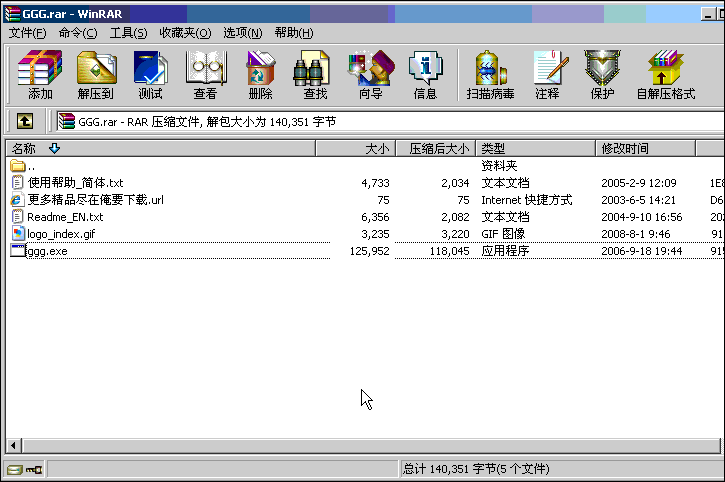Sort by 类型 column header

[x=535, y=148]
